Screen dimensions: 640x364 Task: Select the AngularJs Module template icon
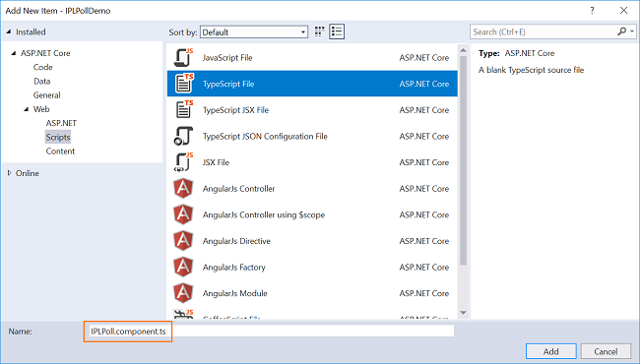[x=183, y=293]
